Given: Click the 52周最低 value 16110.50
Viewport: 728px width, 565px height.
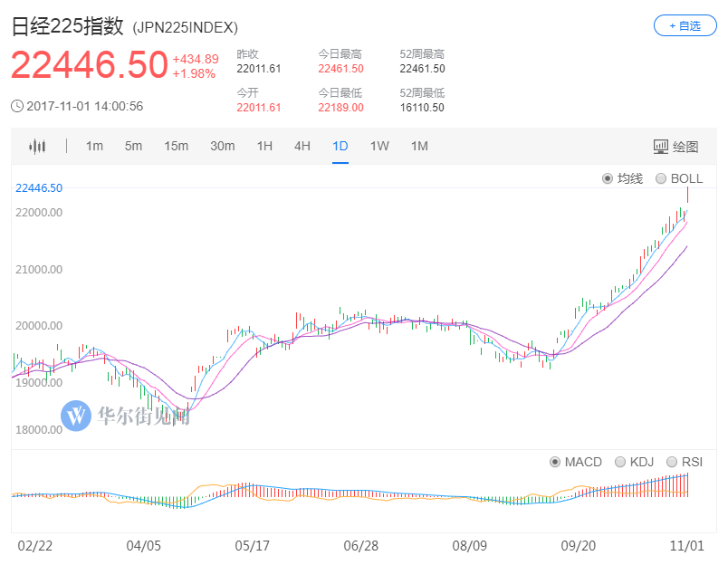Looking at the screenshot, I should [x=422, y=108].
